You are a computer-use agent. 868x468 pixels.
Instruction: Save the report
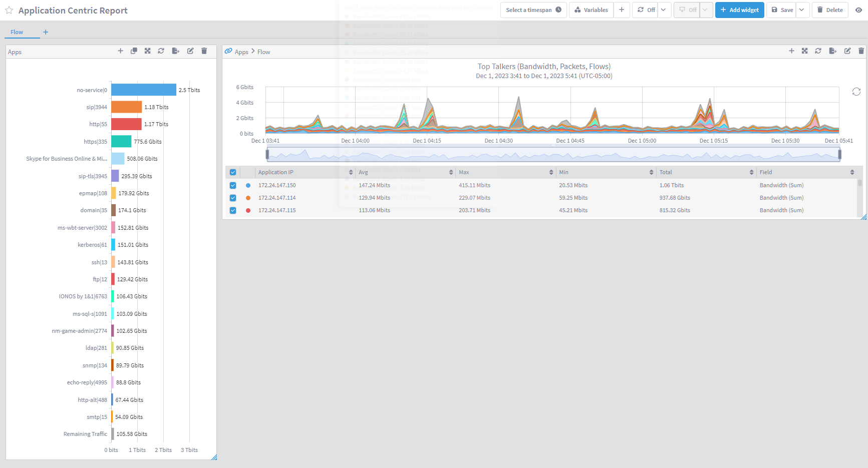pyautogui.click(x=781, y=10)
